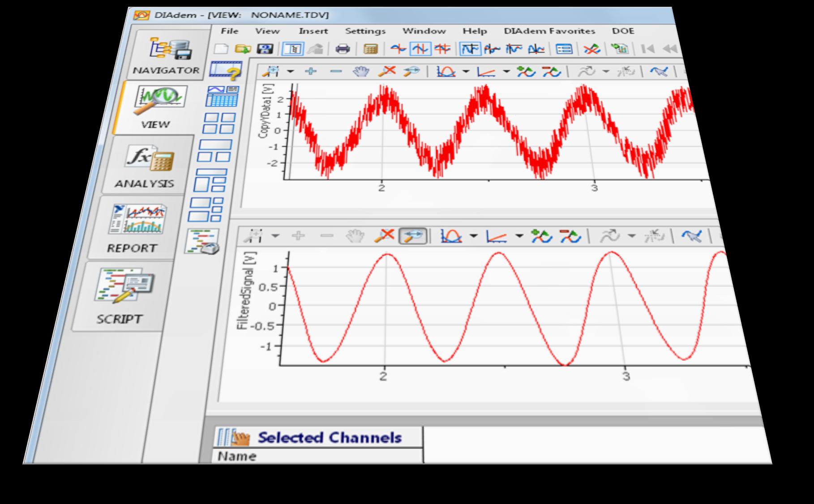Choose the graph-and-table worksheet layout icon

click(222, 96)
